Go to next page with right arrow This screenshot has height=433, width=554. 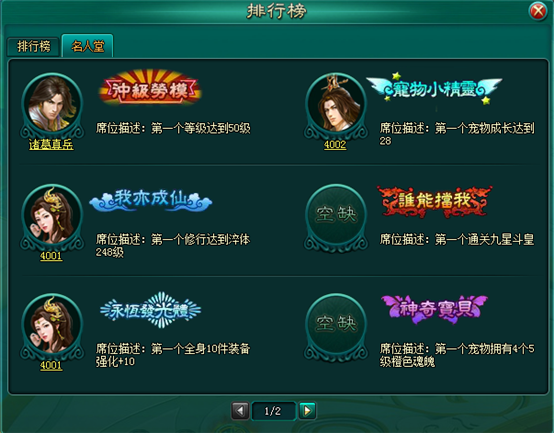(x=307, y=410)
